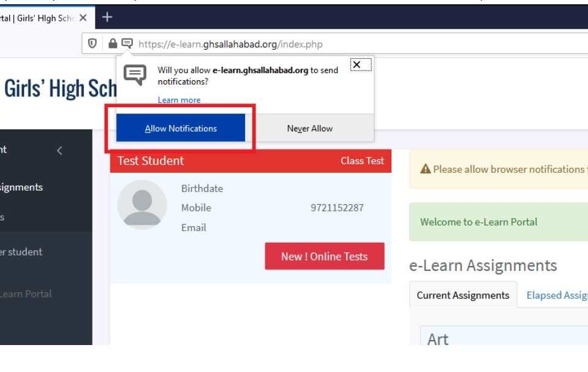The image size is (588, 372).
Task: Switch to the Current Assignments tab
Action: click(x=462, y=295)
